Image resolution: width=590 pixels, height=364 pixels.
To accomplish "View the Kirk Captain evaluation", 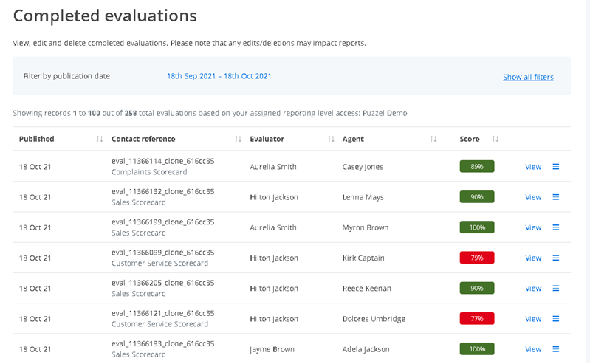I will [x=533, y=258].
